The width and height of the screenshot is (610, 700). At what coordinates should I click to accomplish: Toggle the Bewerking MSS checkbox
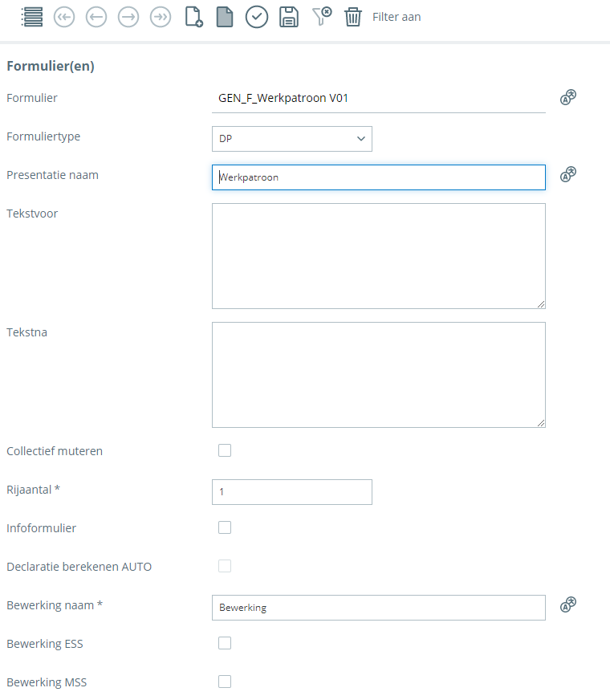tap(225, 682)
